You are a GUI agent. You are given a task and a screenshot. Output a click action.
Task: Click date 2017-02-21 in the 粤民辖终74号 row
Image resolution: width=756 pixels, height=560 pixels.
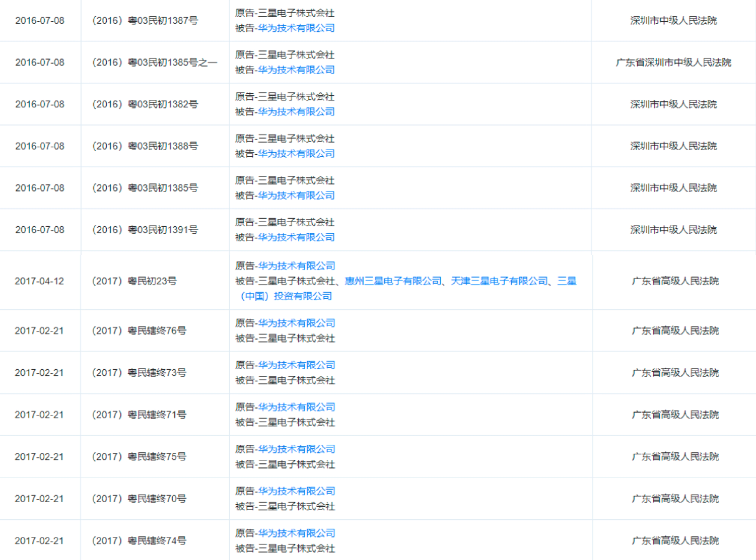[39, 541]
